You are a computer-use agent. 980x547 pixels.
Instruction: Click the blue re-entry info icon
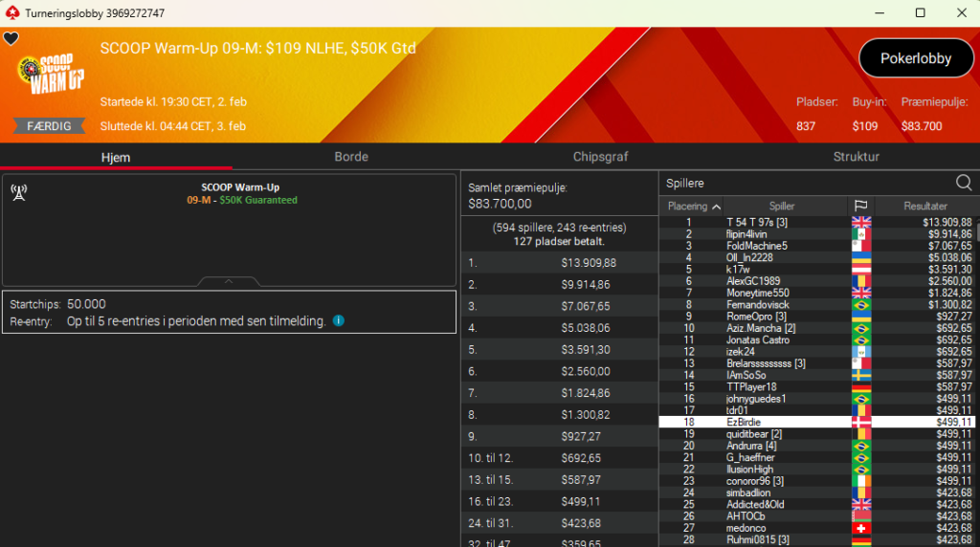tap(338, 321)
